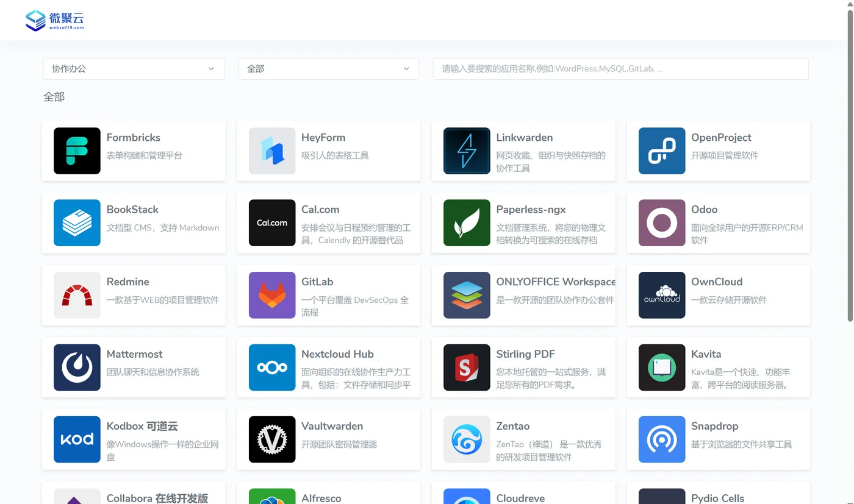854x504 pixels.
Task: Open the Cal.com title link
Action: click(320, 210)
